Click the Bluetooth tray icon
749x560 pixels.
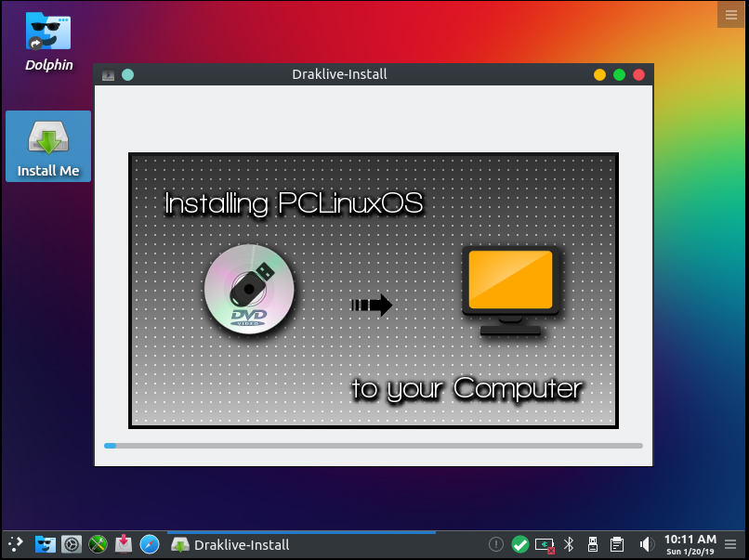(570, 544)
